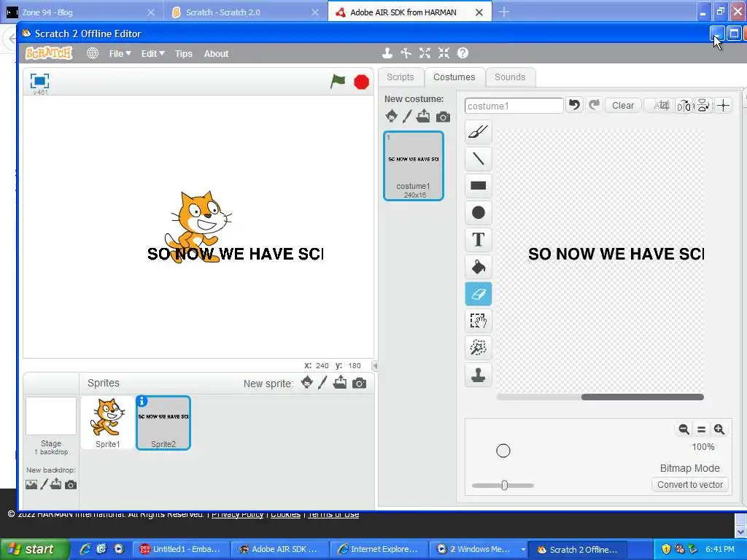Click the Block help question mark
Screen dimensions: 747x560
click(x=462, y=53)
